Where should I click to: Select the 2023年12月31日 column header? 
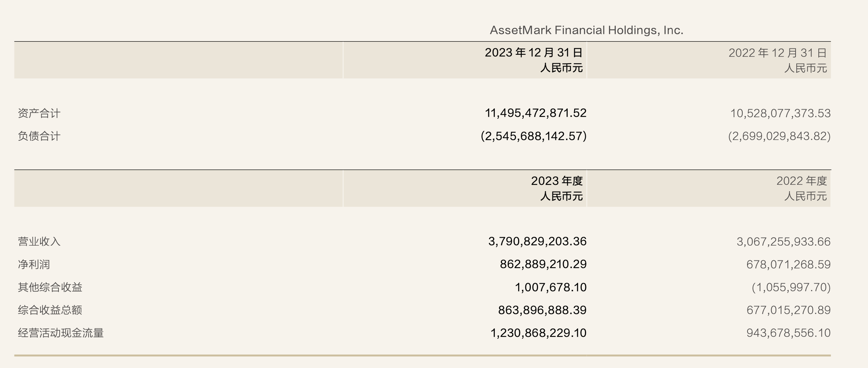point(533,53)
